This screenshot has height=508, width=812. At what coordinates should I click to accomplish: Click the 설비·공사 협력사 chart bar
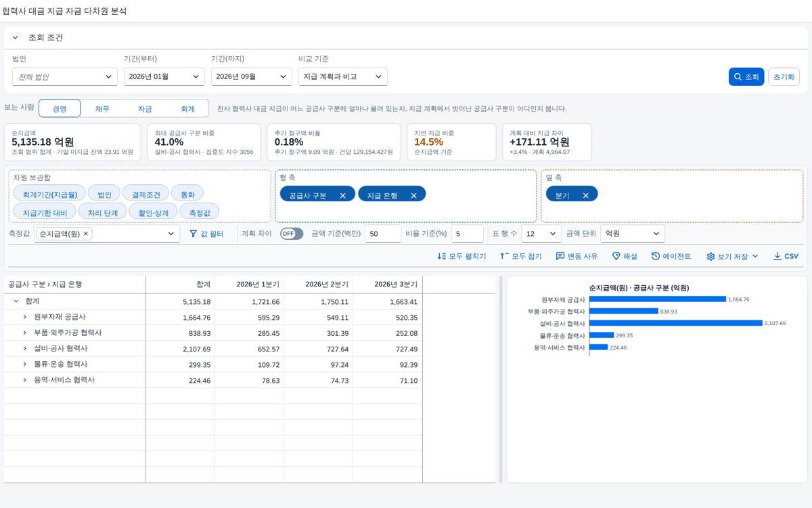(x=675, y=323)
